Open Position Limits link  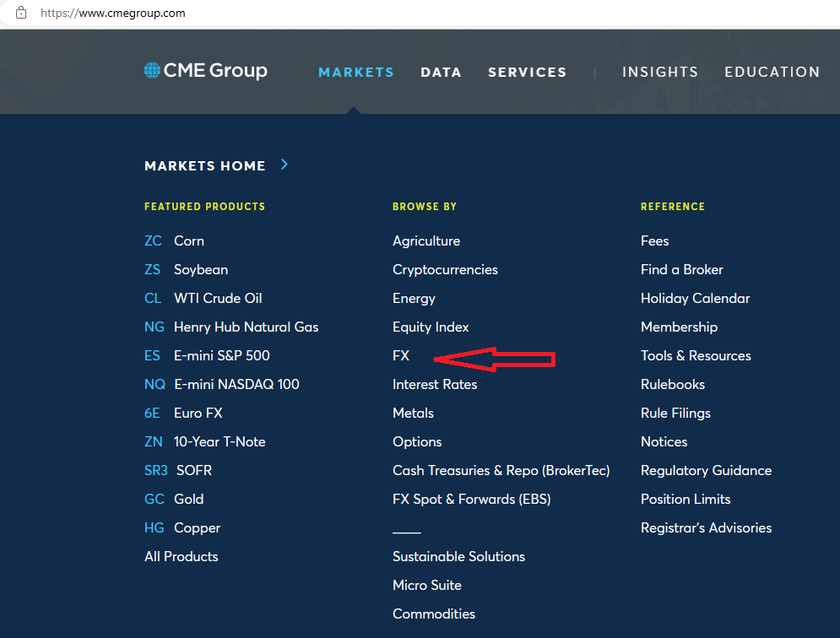point(686,500)
